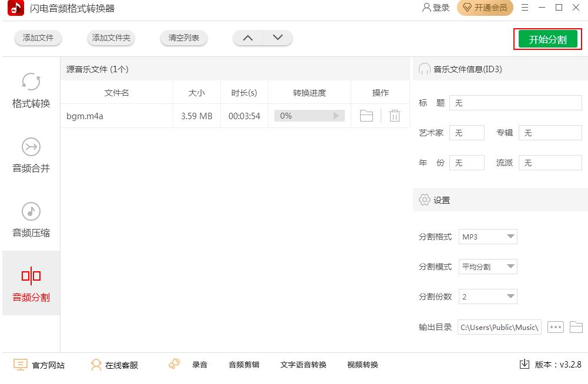This screenshot has width=588, height=384.
Task: Expand the 分割格式 MP3 dropdown
Action: [510, 237]
